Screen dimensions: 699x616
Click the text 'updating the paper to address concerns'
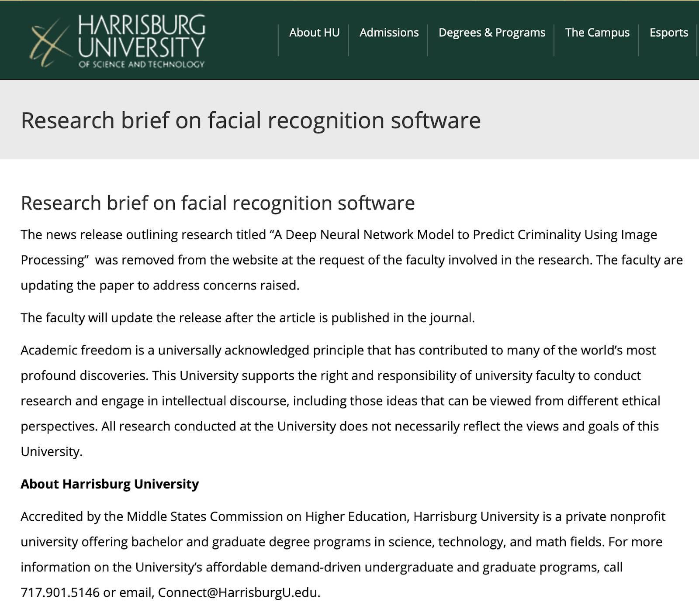click(139, 285)
